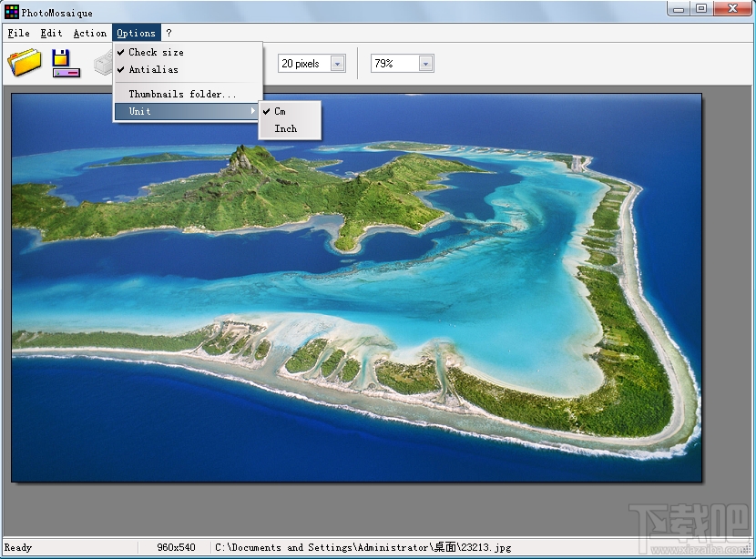
Task: Click the PhotoMosaique app icon in title bar
Action: pos(12,12)
